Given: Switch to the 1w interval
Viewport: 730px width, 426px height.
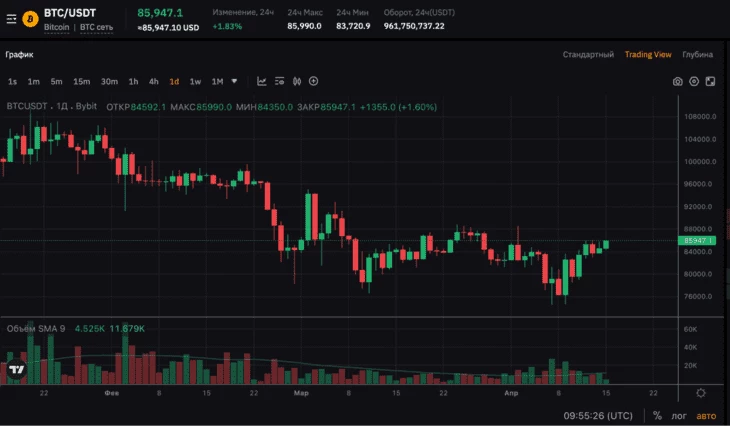Looking at the screenshot, I should coord(195,81).
